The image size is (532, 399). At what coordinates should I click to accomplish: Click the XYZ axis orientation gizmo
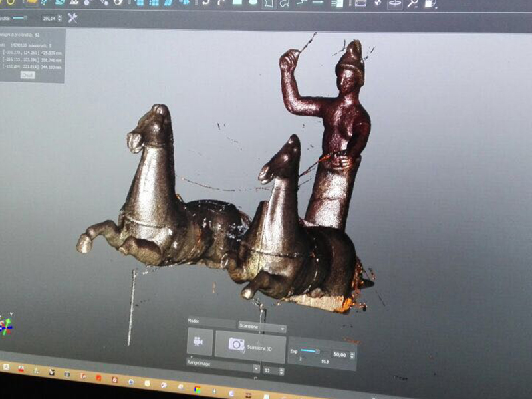[5, 325]
